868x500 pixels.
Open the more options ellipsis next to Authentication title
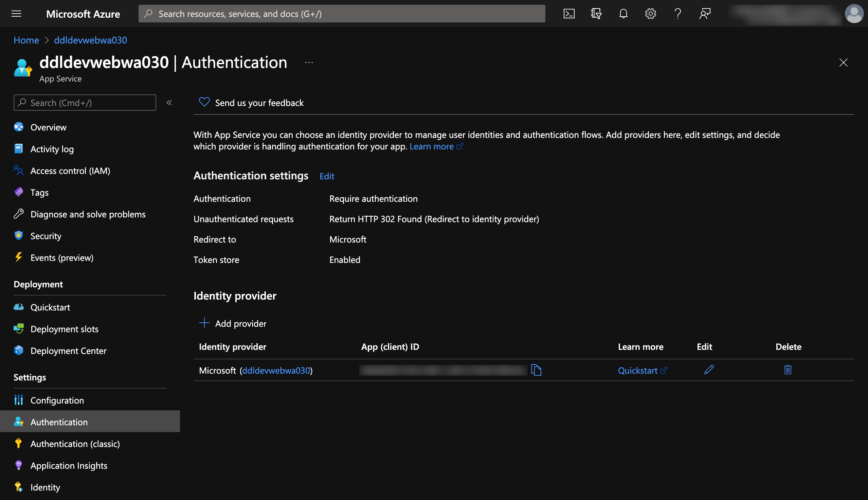[x=308, y=62]
